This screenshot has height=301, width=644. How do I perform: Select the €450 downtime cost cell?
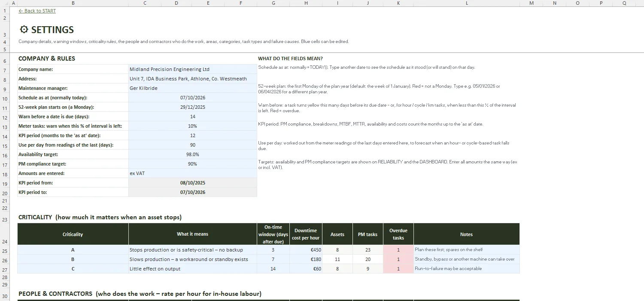[x=306, y=250]
